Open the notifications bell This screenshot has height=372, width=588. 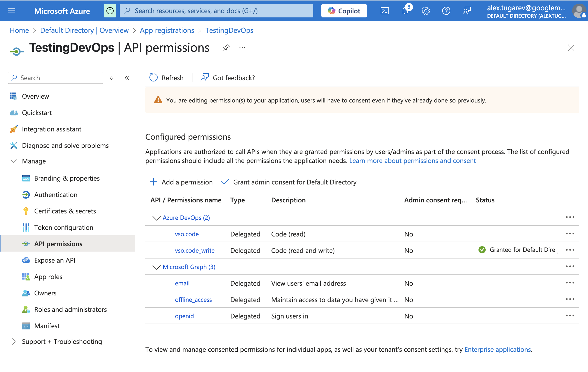click(x=405, y=11)
